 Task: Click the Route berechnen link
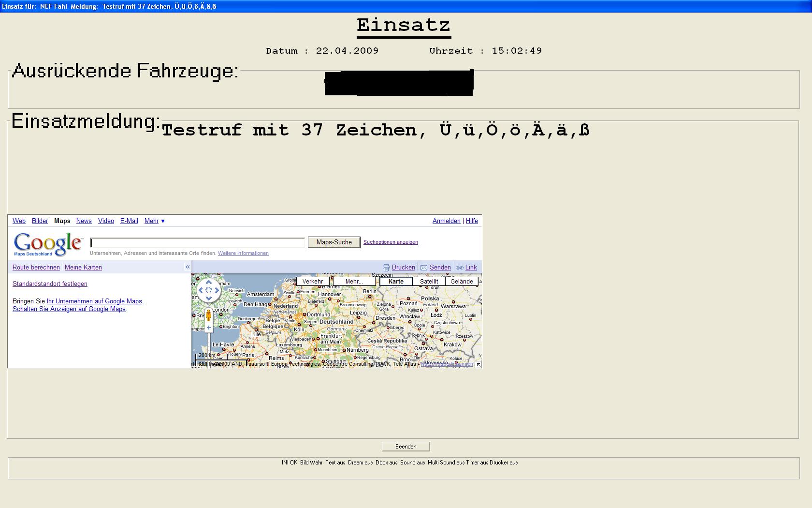point(36,268)
